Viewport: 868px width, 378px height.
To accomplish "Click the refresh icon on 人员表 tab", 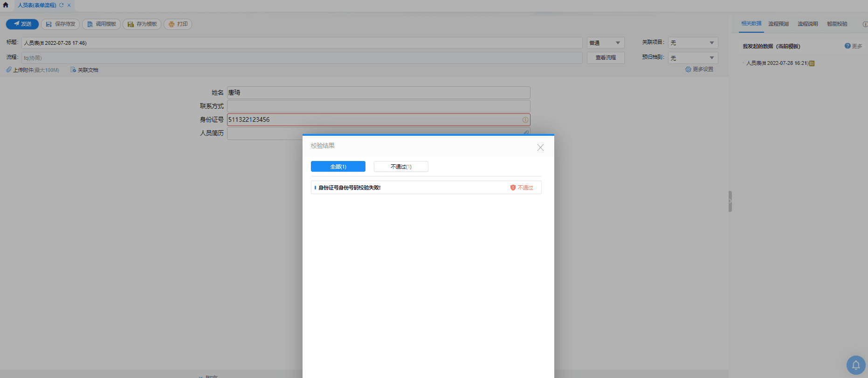I will 61,5.
